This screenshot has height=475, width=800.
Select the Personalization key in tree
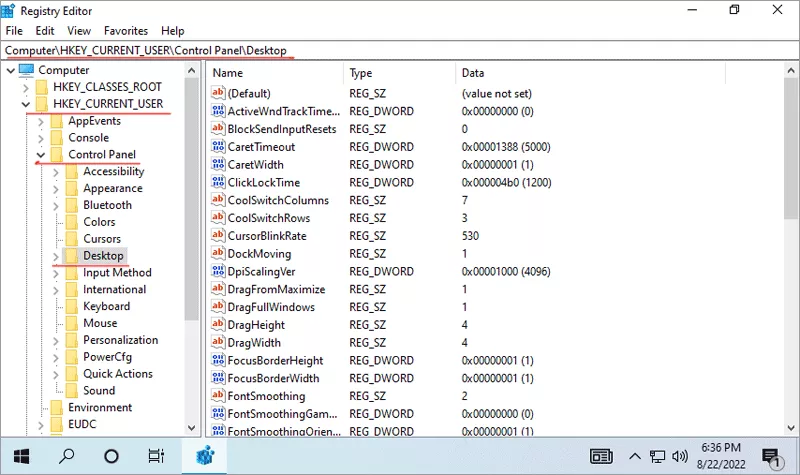coord(120,340)
